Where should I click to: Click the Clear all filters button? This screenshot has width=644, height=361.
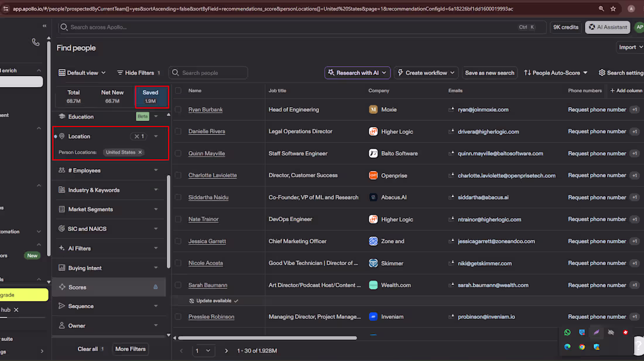[x=91, y=349]
